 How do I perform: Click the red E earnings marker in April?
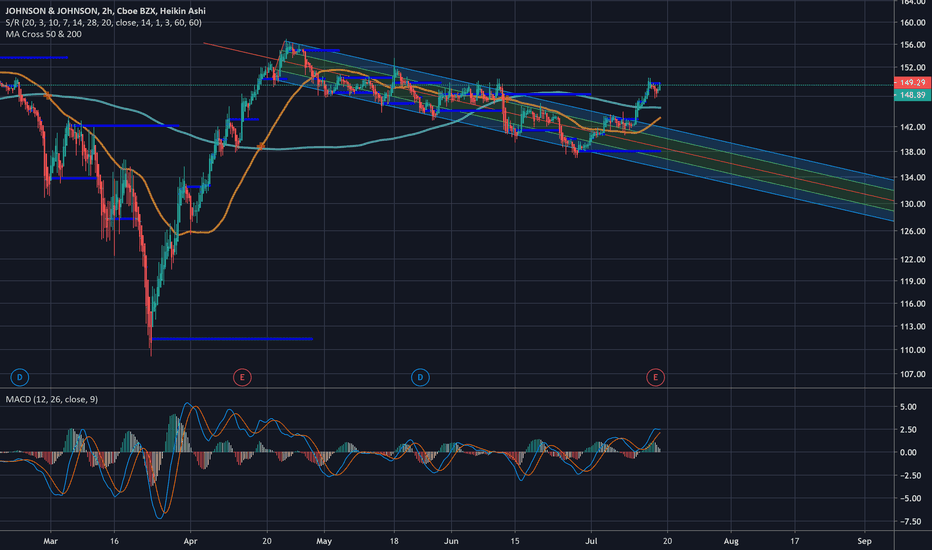242,377
